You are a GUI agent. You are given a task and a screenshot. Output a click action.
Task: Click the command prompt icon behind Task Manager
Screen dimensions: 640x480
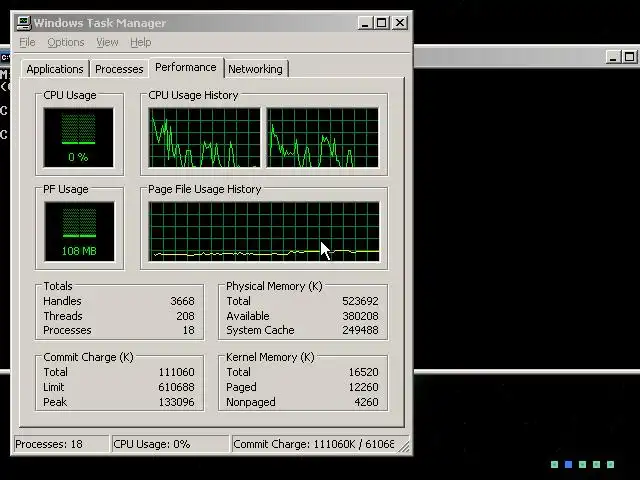click(5, 58)
